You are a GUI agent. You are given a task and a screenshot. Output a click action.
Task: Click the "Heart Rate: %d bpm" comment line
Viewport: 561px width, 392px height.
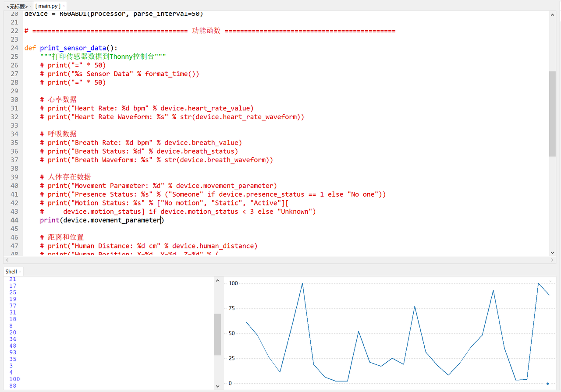click(x=147, y=108)
